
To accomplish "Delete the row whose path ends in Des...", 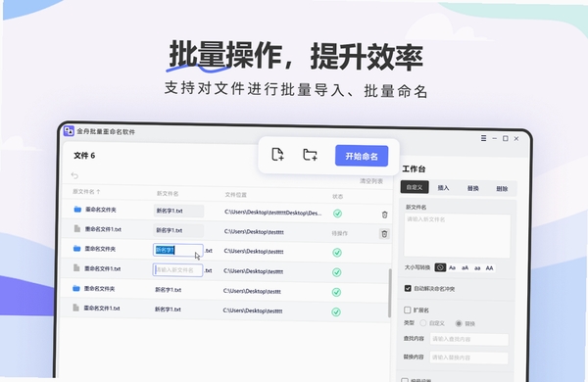I will [384, 215].
